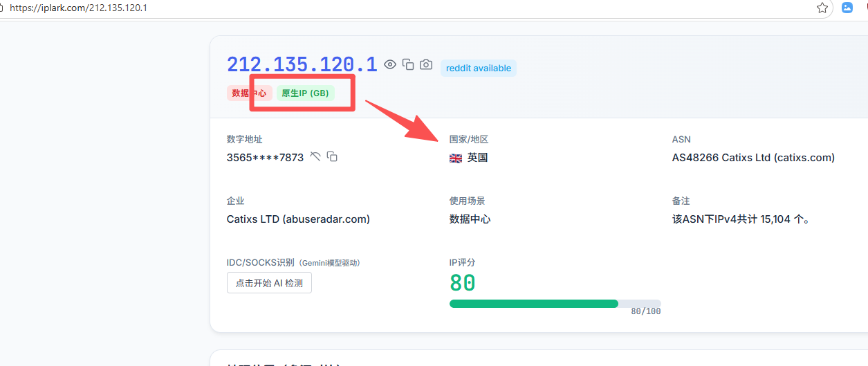Copy the numeric address value
Viewport: 868px width, 366px height.
pos(332,156)
